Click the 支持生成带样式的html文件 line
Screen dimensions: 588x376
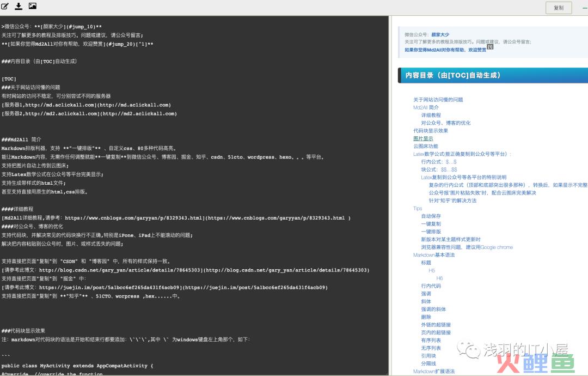33,183
